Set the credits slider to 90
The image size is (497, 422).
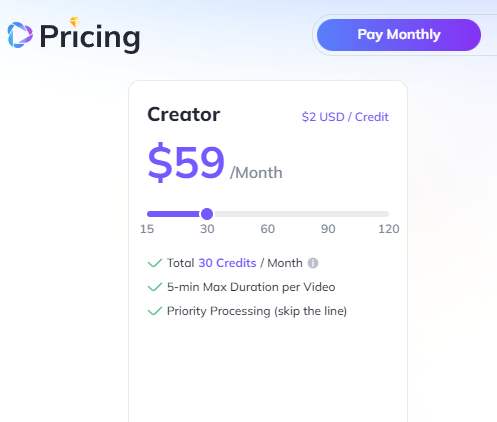[328, 214]
